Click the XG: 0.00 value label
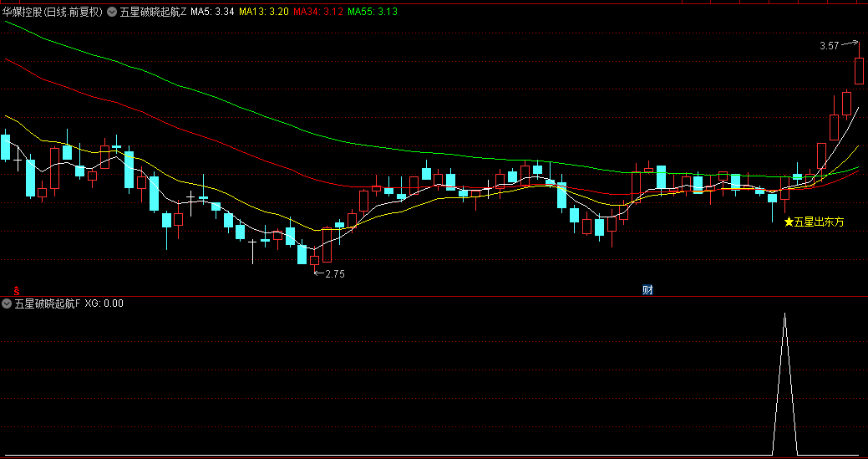Image resolution: width=868 pixels, height=459 pixels. (104, 303)
